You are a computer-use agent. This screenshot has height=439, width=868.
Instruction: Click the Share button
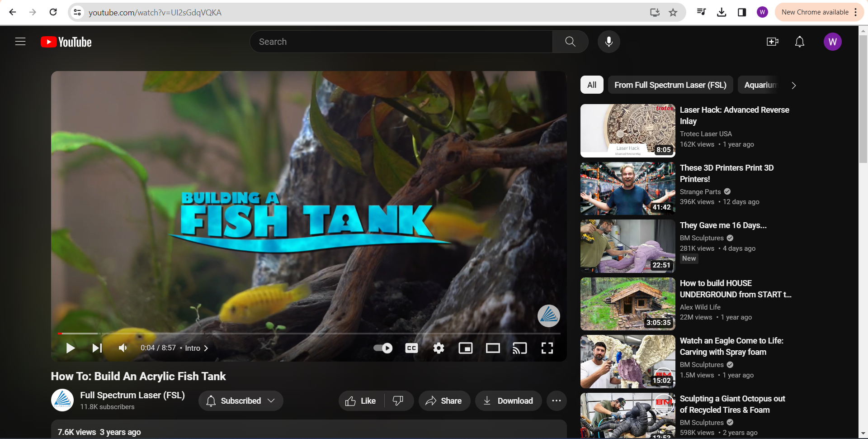pyautogui.click(x=444, y=401)
